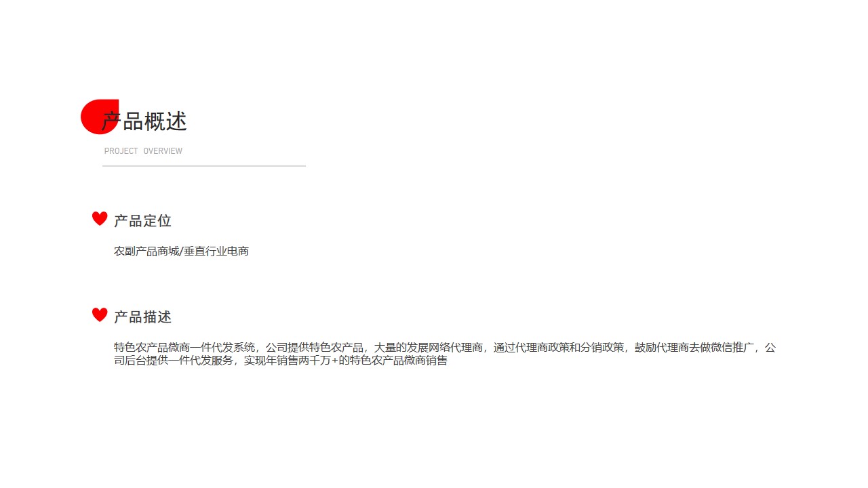Click the phrase 特色农产品微商一件代发系统

click(184, 348)
